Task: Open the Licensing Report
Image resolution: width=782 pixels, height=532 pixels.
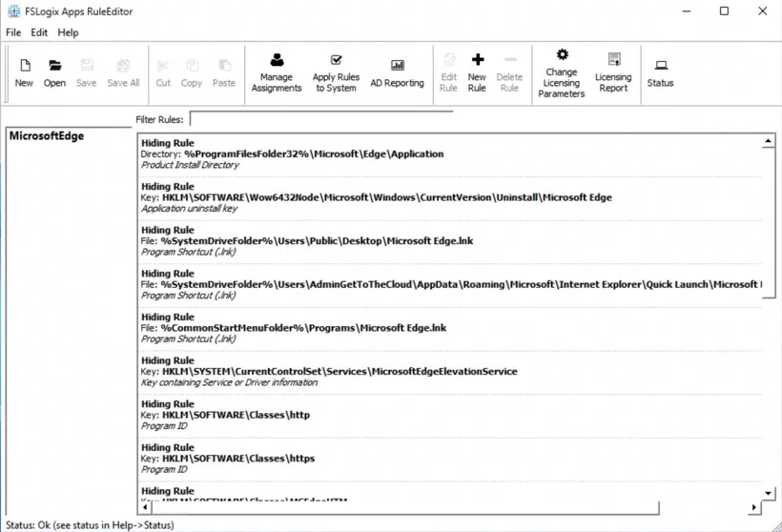Action: point(613,73)
